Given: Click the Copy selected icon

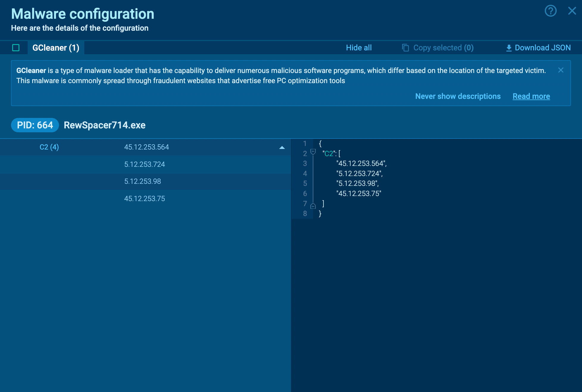Looking at the screenshot, I should click(x=405, y=48).
